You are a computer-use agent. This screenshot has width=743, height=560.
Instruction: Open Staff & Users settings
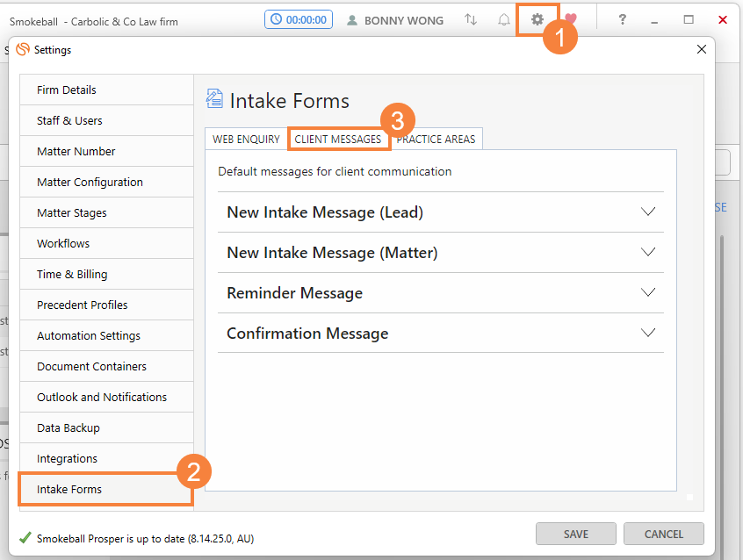coord(106,121)
